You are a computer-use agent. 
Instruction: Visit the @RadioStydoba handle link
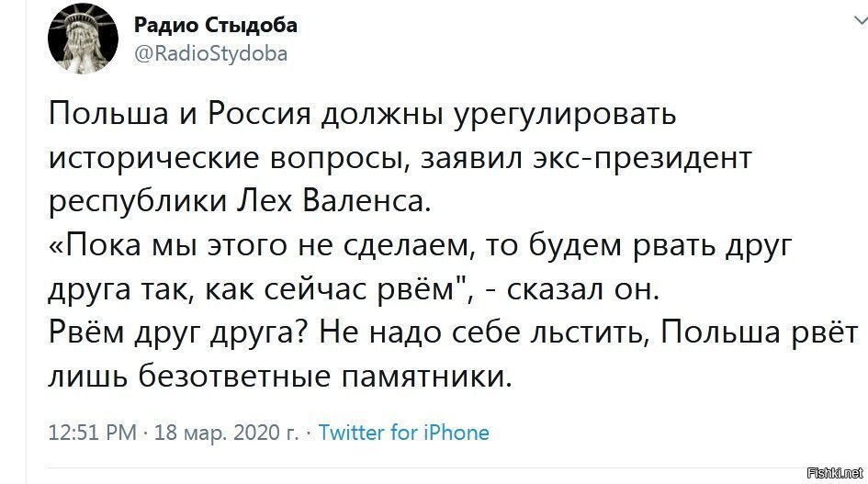point(211,53)
